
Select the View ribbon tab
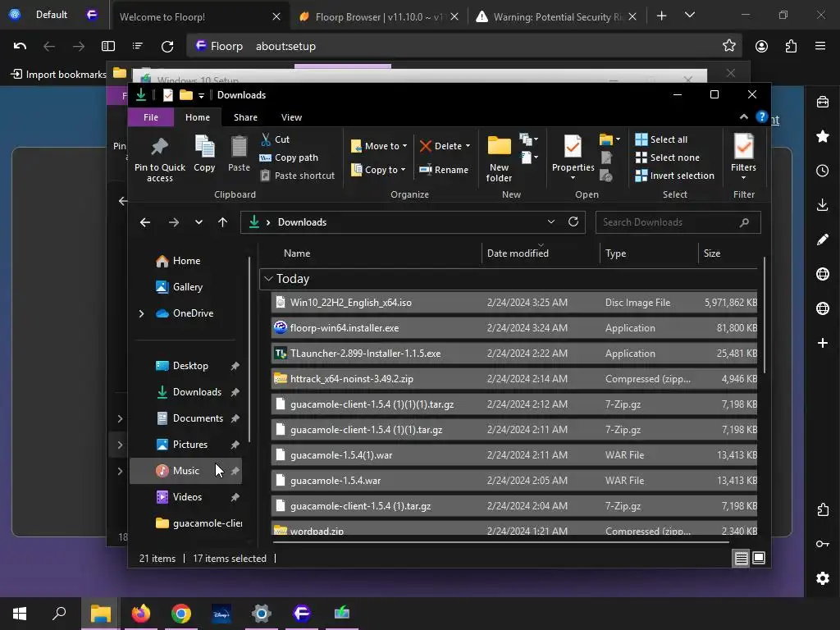pyautogui.click(x=291, y=117)
